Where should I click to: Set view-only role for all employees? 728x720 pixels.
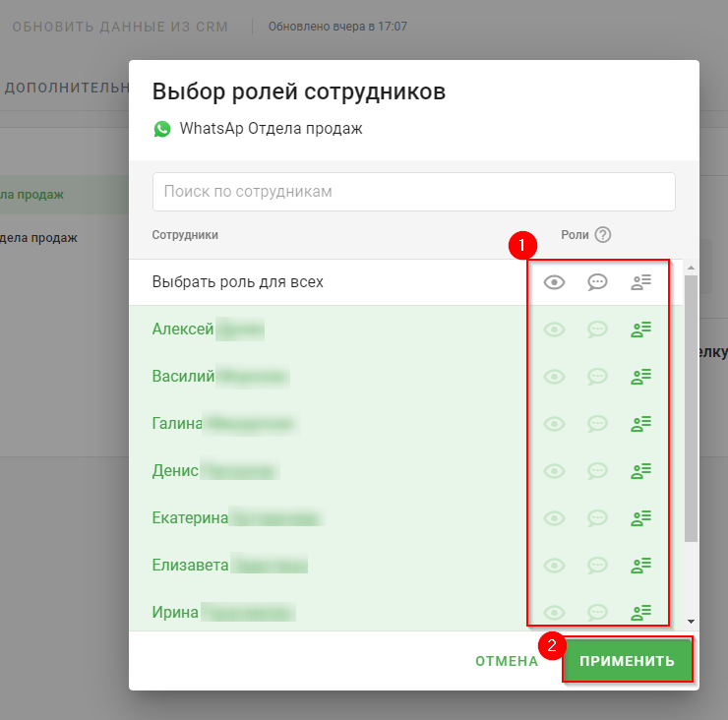point(554,282)
